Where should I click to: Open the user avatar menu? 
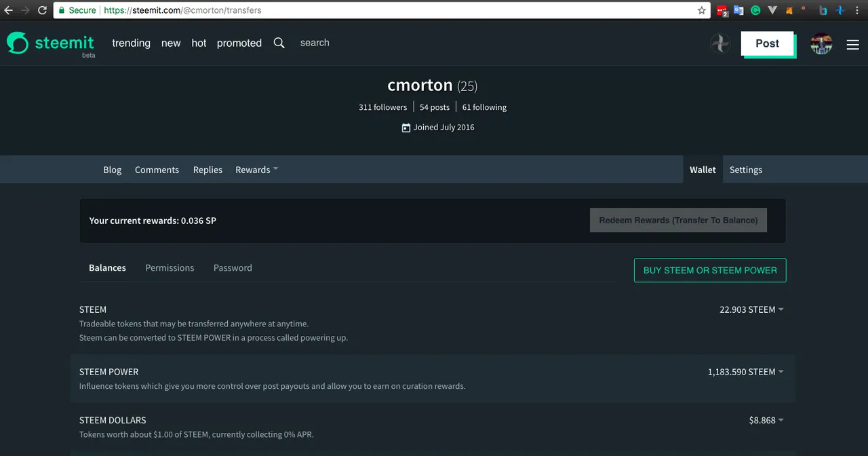pos(821,43)
